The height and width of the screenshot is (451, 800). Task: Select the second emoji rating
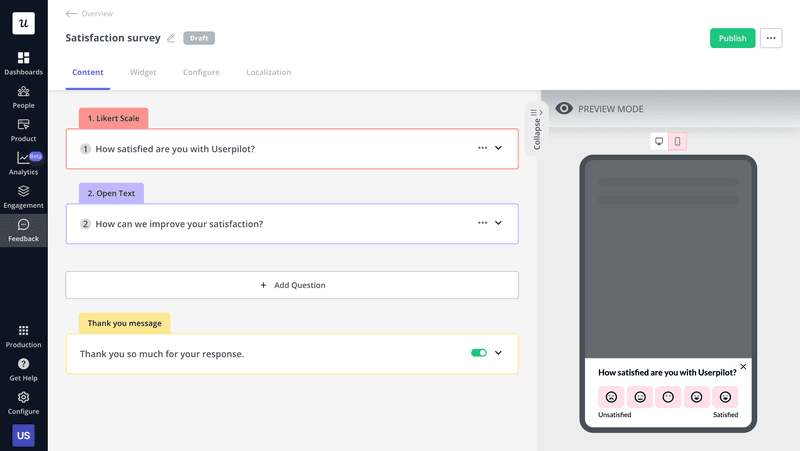tap(640, 397)
